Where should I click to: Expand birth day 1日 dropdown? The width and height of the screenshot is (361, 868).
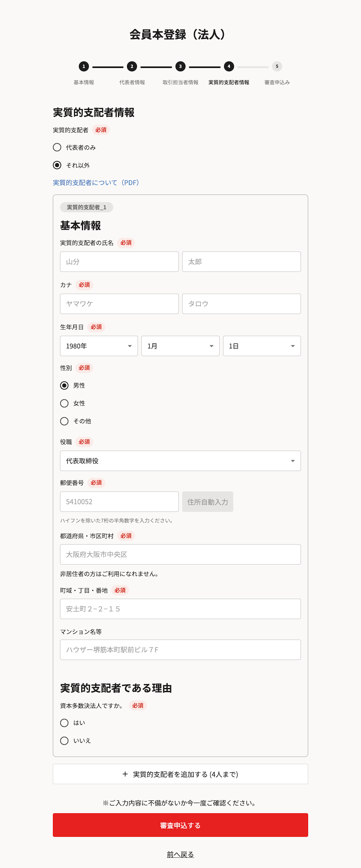coord(262,346)
